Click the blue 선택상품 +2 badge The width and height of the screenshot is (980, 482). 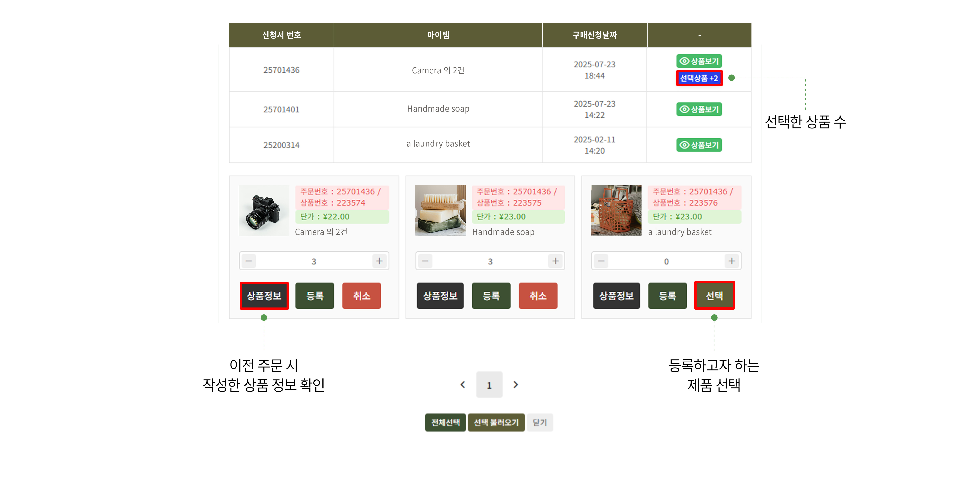pyautogui.click(x=699, y=78)
